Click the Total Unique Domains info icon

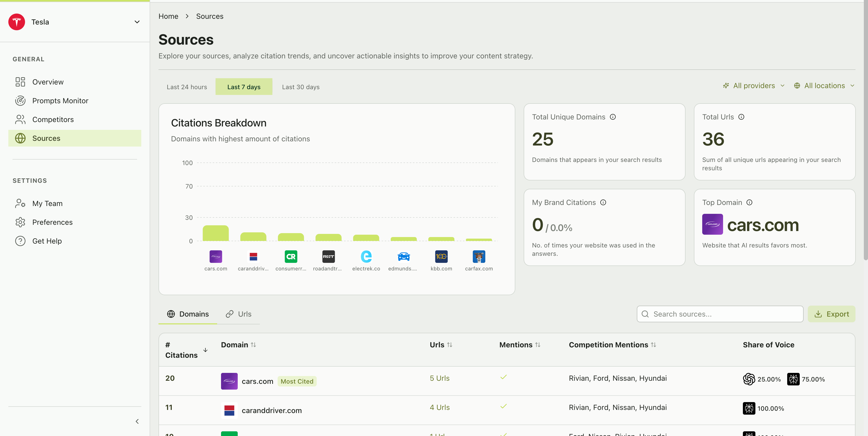pyautogui.click(x=613, y=117)
